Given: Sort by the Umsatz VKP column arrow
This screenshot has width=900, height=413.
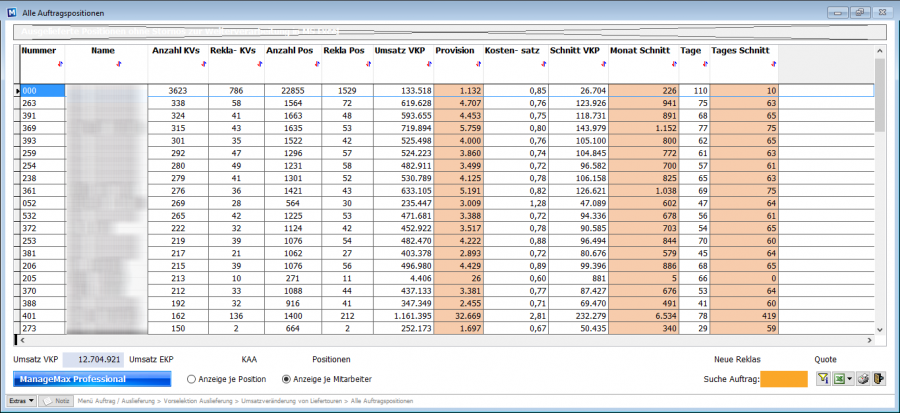Looking at the screenshot, I should [429, 64].
